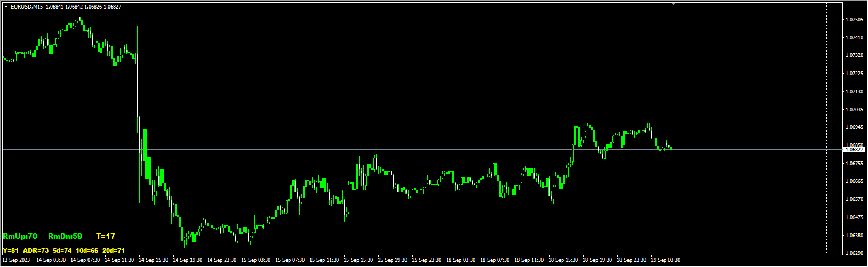This screenshot has width=868, height=267.
Task: Click price scale value 1.07130
Action: 855,92
